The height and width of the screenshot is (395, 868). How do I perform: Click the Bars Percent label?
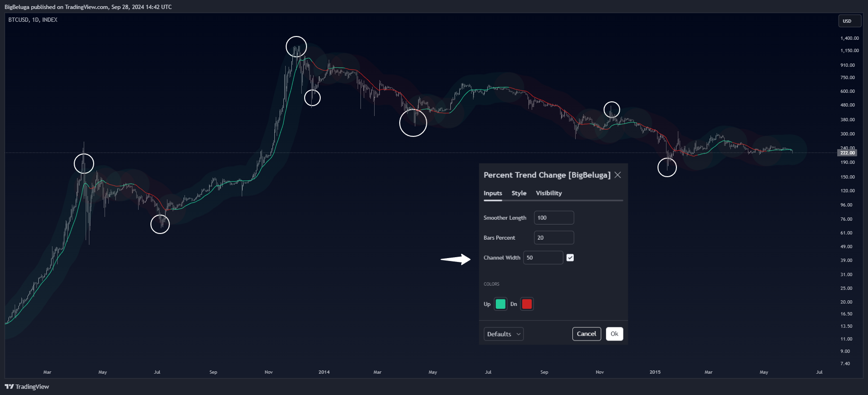(499, 238)
